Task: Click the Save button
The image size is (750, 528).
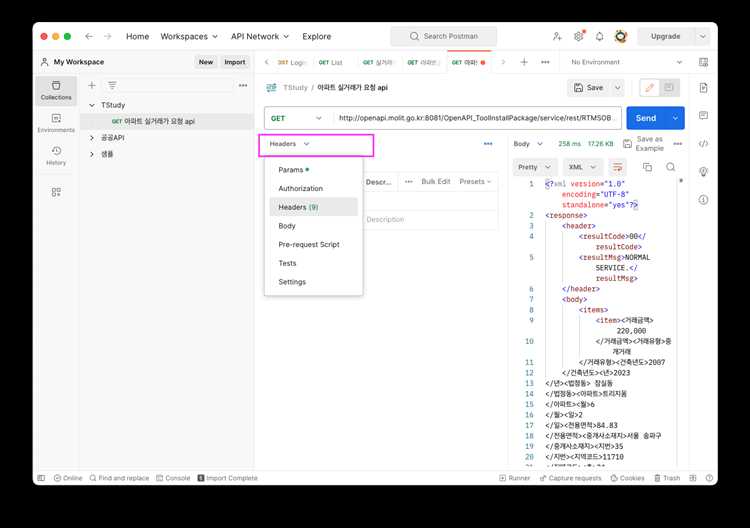Action: click(x=589, y=88)
